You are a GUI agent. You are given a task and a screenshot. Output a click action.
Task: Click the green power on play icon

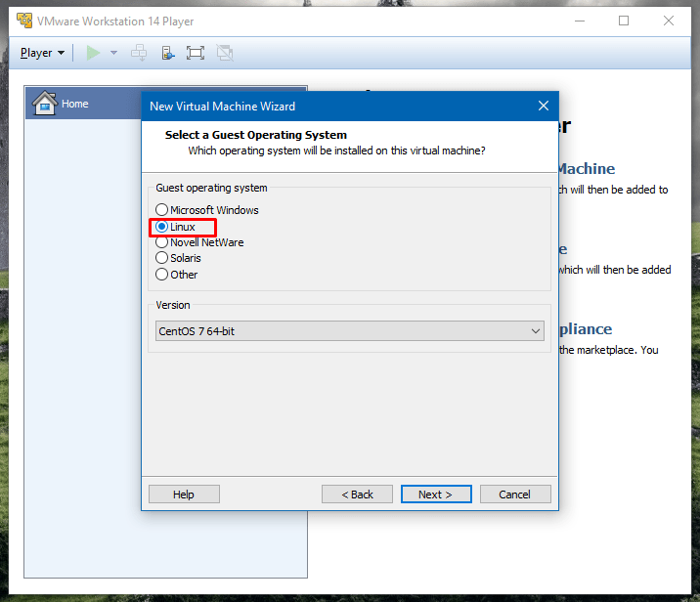point(93,53)
